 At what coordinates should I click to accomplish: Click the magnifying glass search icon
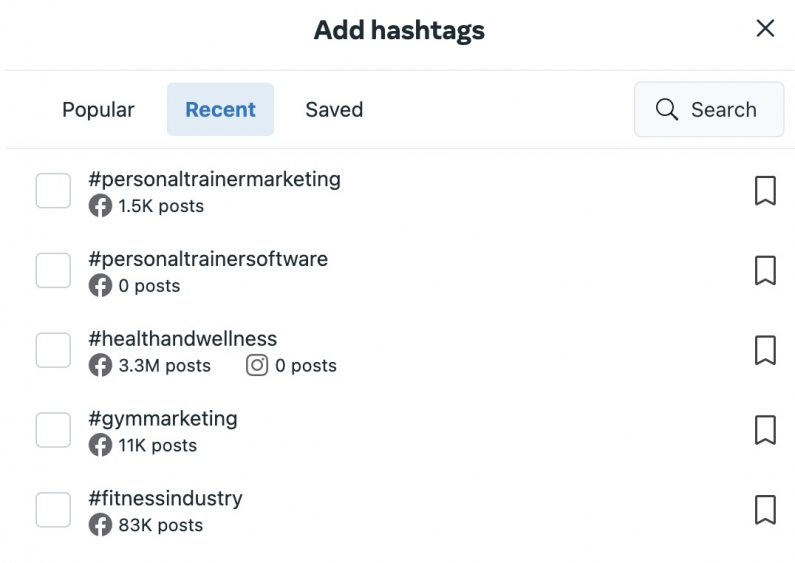(666, 110)
